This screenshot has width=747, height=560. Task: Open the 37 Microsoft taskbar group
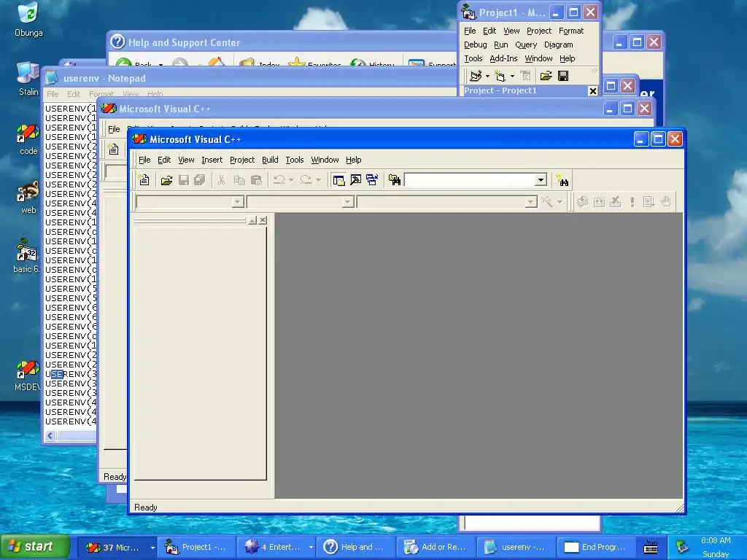coord(117,547)
